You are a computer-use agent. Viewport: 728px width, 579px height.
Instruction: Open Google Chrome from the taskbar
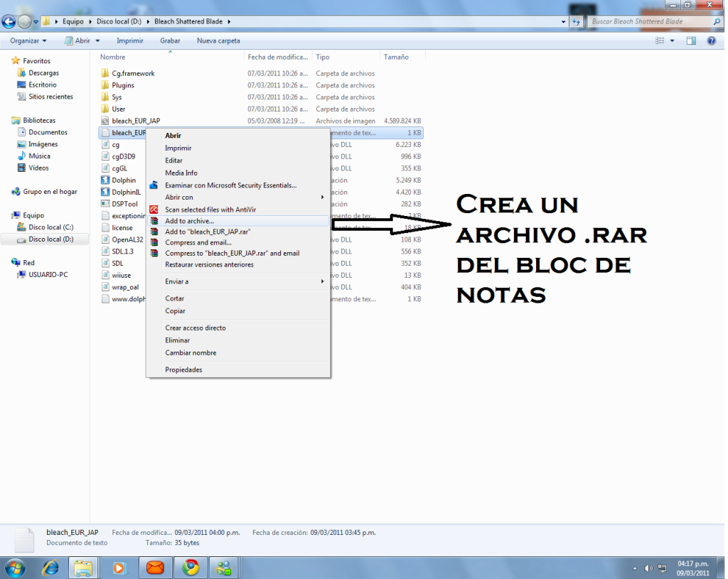coord(191,568)
